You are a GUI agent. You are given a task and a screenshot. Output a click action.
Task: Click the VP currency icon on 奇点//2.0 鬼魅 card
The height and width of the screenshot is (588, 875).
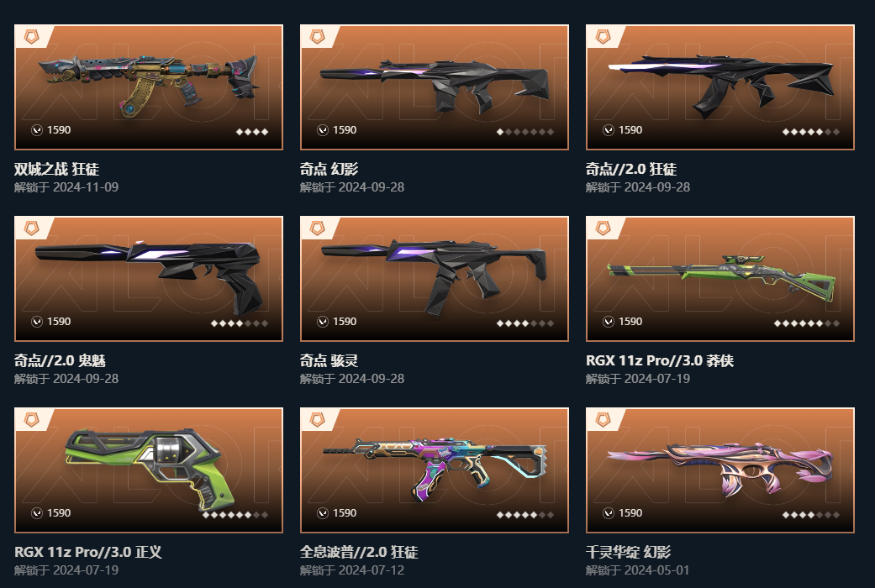[37, 322]
